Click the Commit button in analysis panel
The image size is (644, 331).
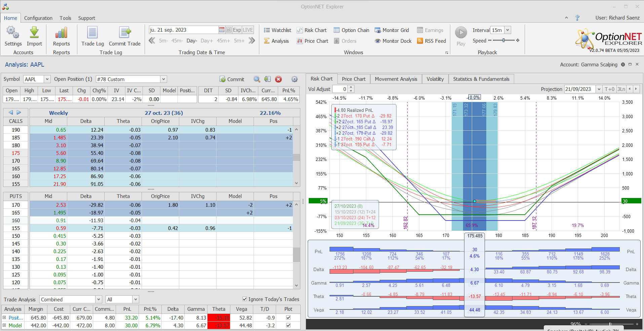coord(232,79)
